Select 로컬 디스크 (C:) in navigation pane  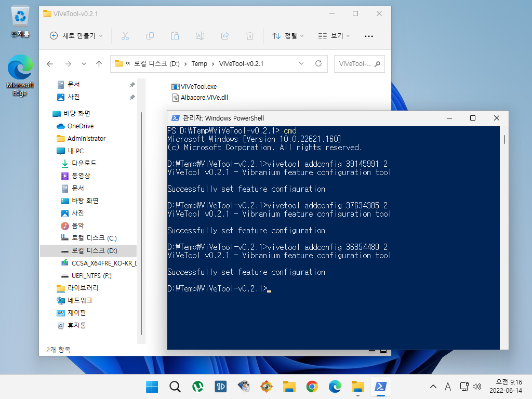[89, 238]
